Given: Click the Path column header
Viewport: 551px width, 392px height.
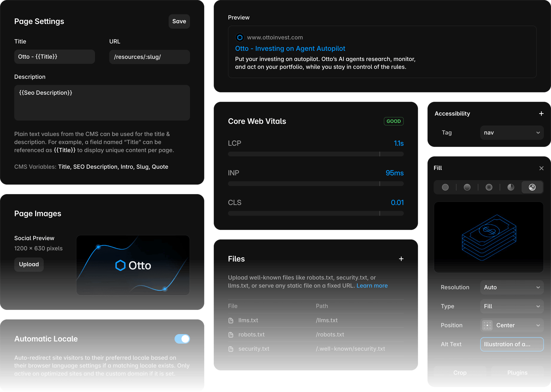Looking at the screenshot, I should pos(322,306).
